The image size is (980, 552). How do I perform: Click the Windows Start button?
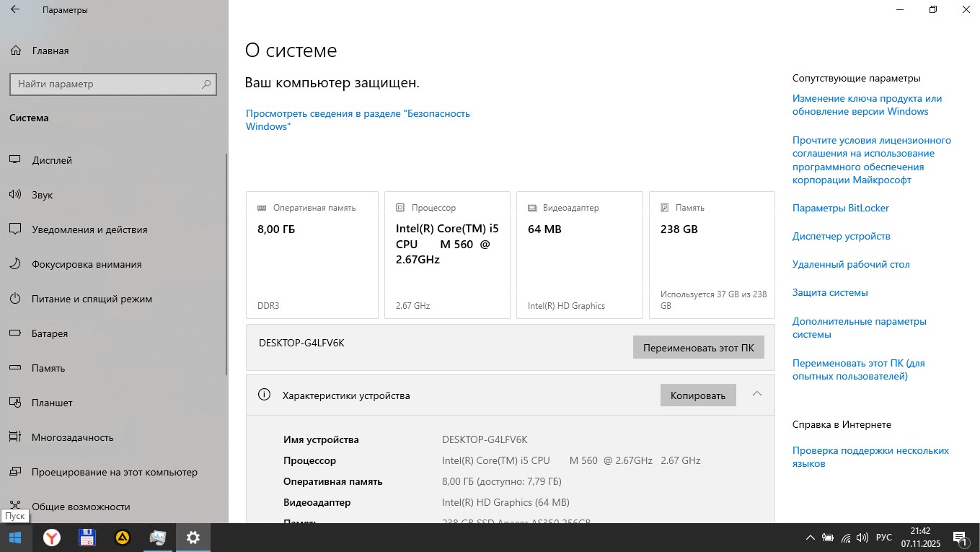point(15,538)
